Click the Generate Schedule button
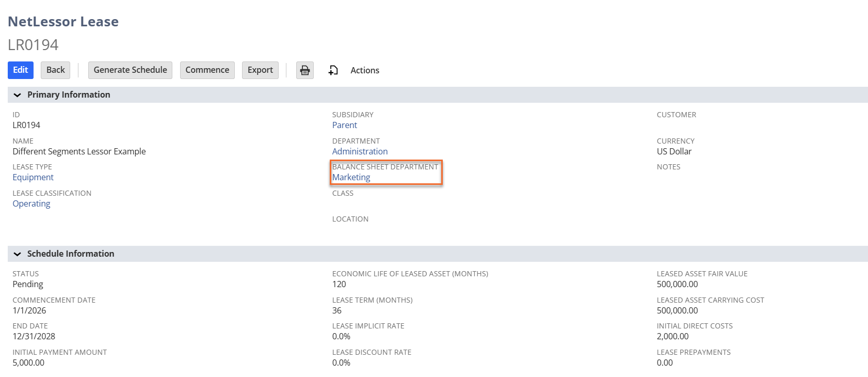 (x=130, y=70)
